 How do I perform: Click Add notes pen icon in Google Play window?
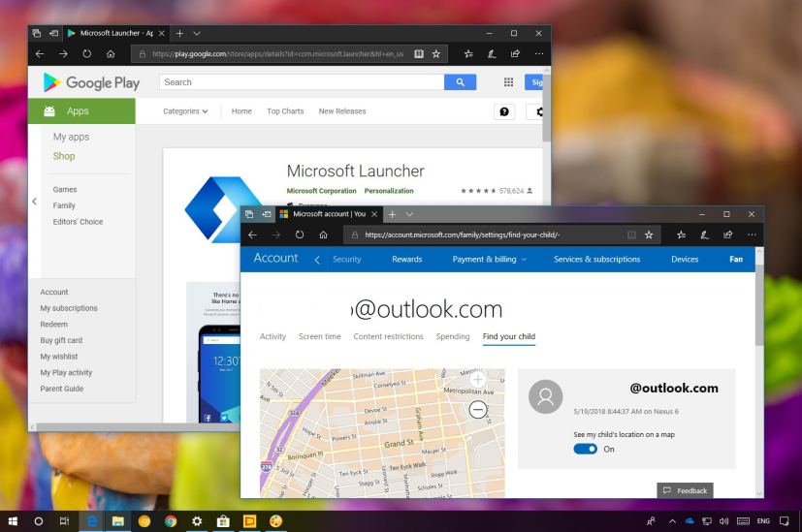(492, 53)
